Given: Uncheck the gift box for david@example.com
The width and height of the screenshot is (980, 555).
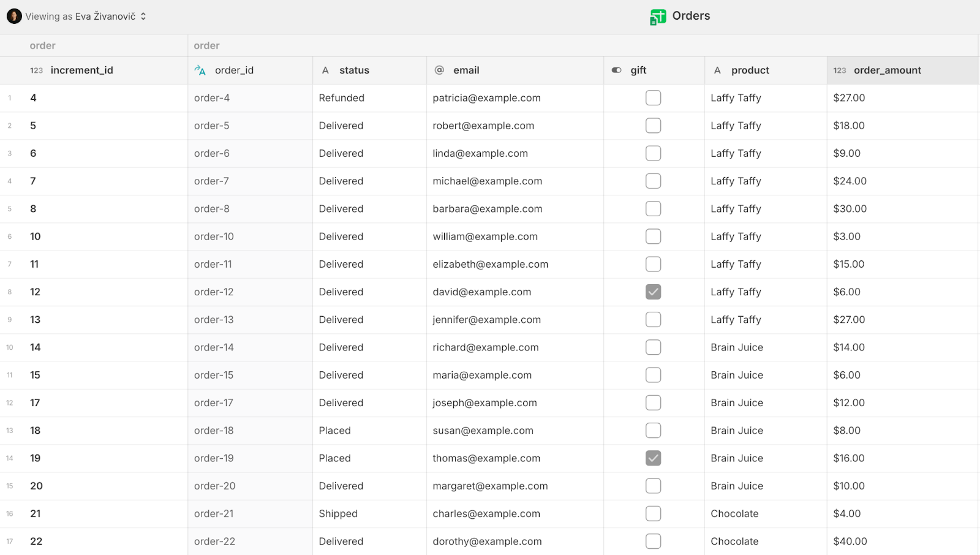Looking at the screenshot, I should 654,292.
